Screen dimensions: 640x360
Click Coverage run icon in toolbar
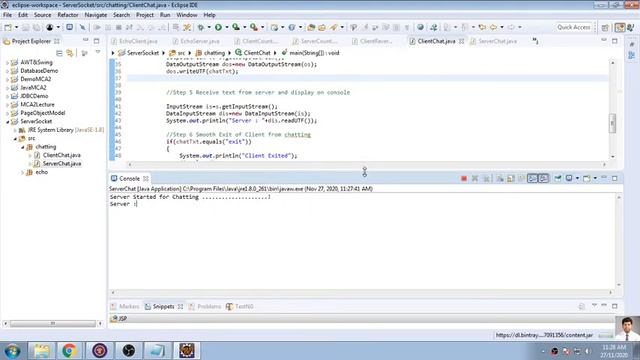[x=236, y=27]
